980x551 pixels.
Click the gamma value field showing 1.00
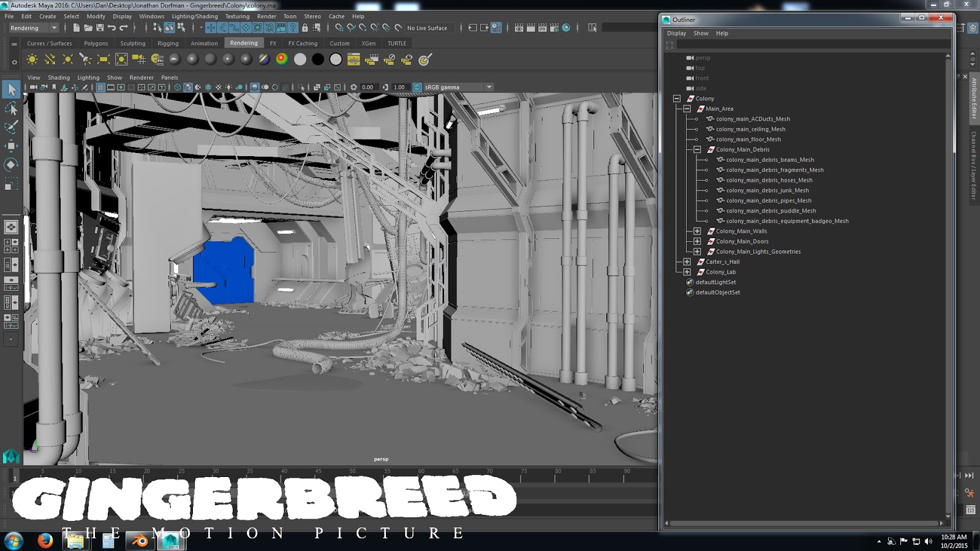[400, 87]
